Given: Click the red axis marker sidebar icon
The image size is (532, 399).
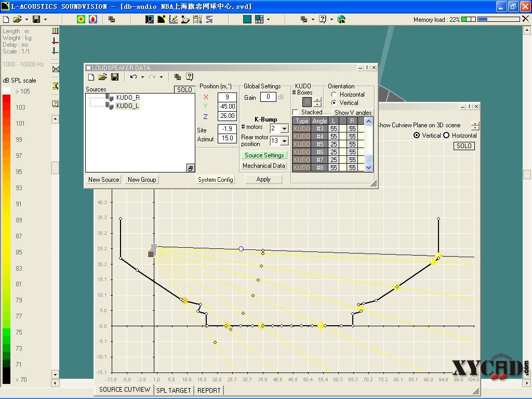Looking at the screenshot, I should 55,42.
